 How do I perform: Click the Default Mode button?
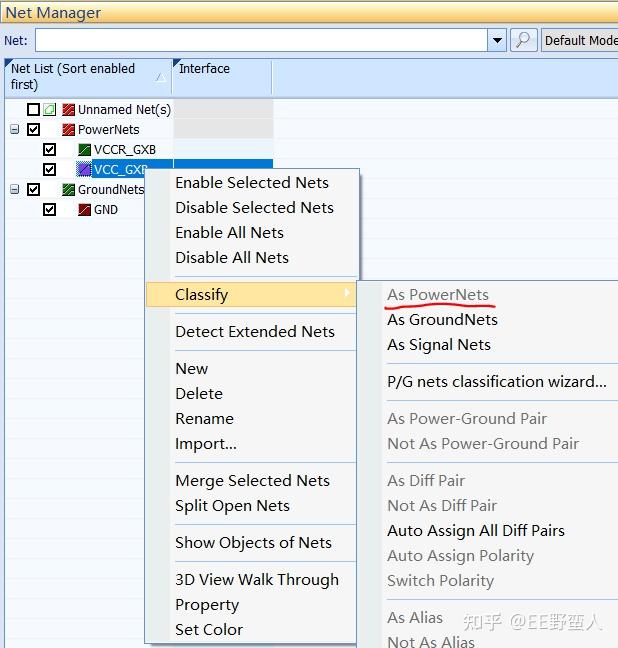tap(580, 40)
